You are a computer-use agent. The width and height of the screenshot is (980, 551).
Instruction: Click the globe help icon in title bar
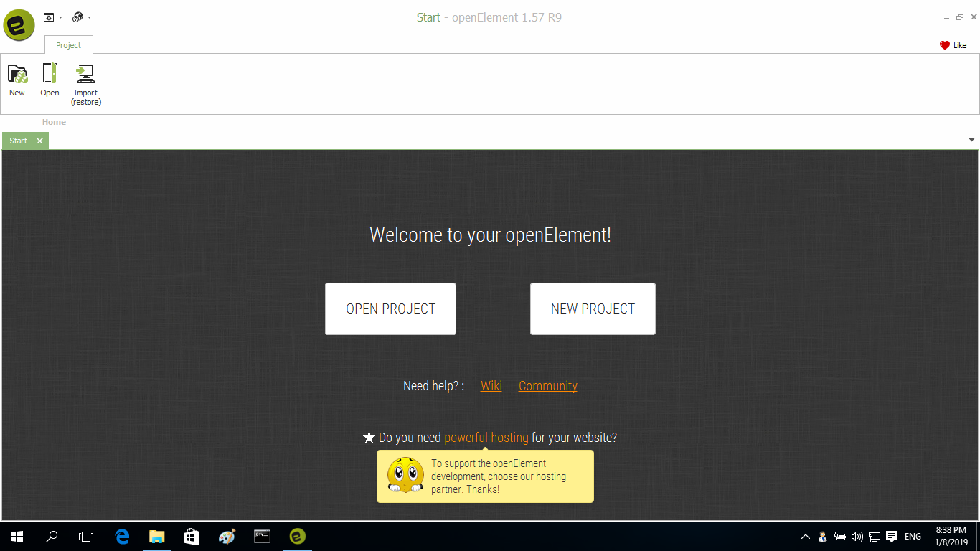point(77,17)
